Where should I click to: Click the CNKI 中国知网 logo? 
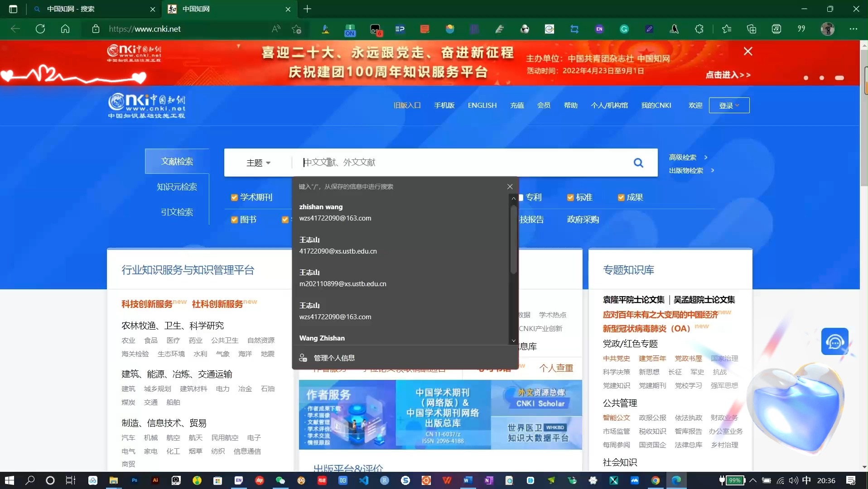[x=146, y=105]
